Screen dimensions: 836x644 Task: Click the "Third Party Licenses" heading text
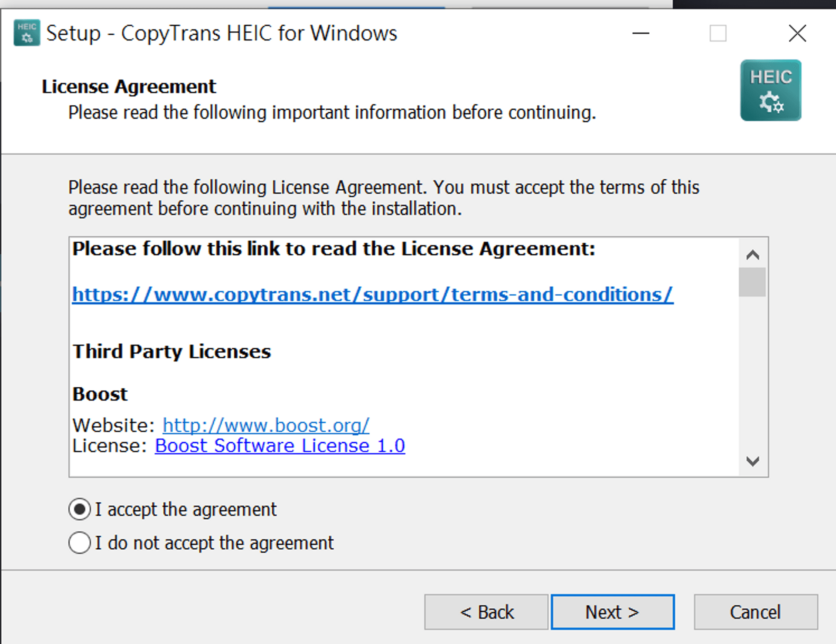click(172, 351)
